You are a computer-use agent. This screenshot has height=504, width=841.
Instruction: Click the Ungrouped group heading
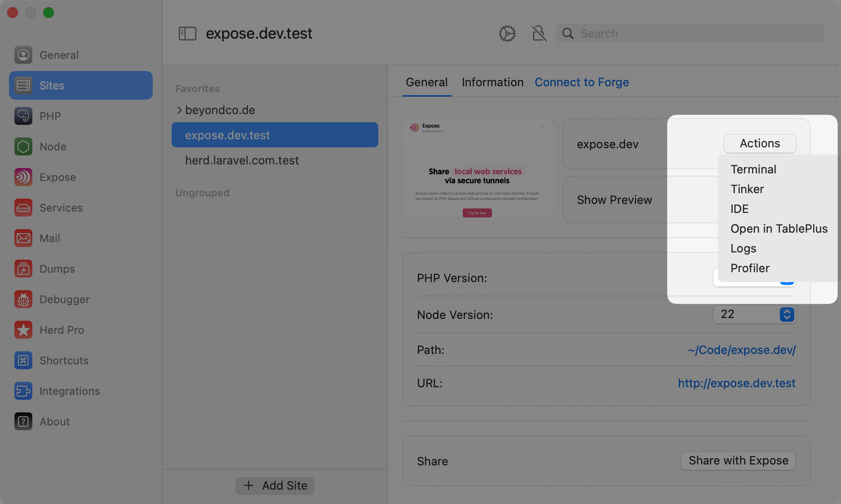coord(203,193)
